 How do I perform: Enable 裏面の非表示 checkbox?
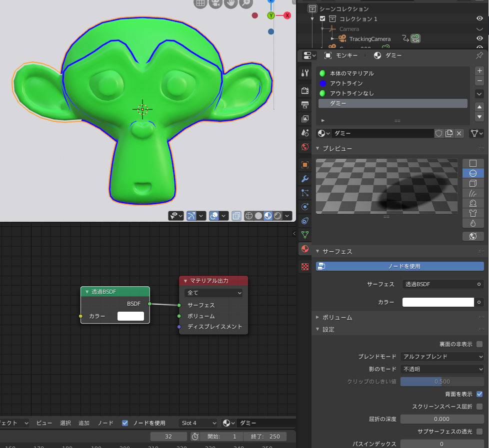tap(479, 344)
